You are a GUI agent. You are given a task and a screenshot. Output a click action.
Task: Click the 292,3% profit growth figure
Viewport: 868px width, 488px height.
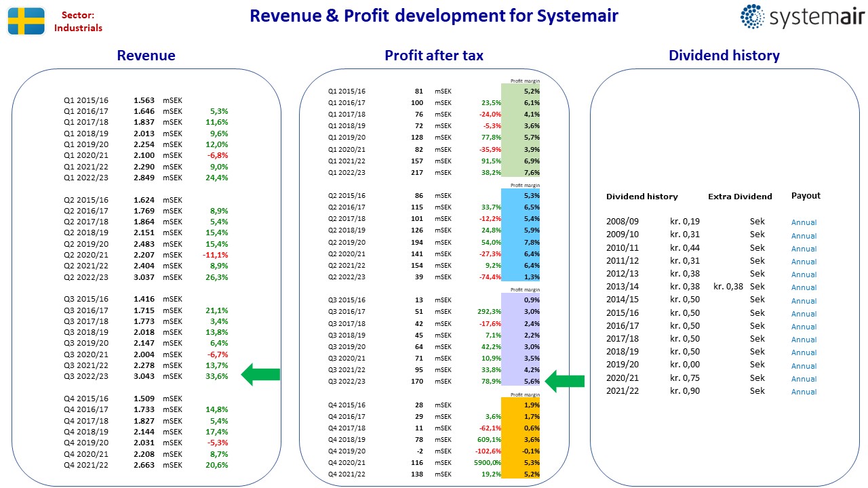[490, 311]
